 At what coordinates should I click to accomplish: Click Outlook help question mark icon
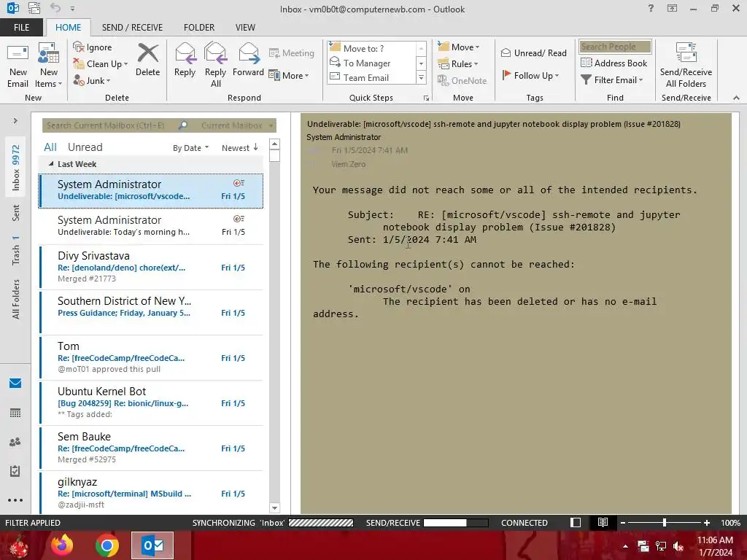[x=651, y=9]
